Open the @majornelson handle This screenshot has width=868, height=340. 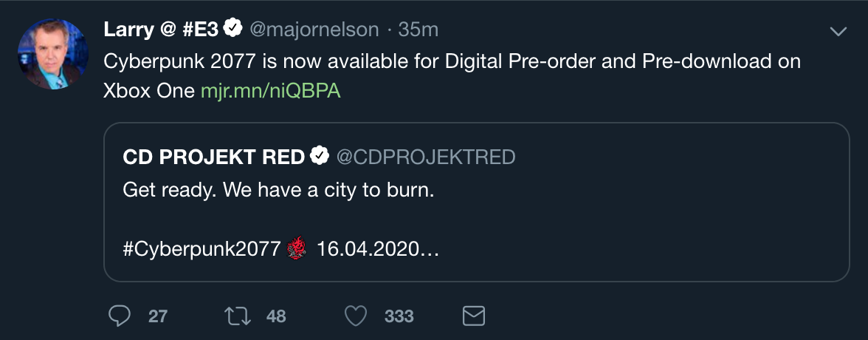point(314,30)
